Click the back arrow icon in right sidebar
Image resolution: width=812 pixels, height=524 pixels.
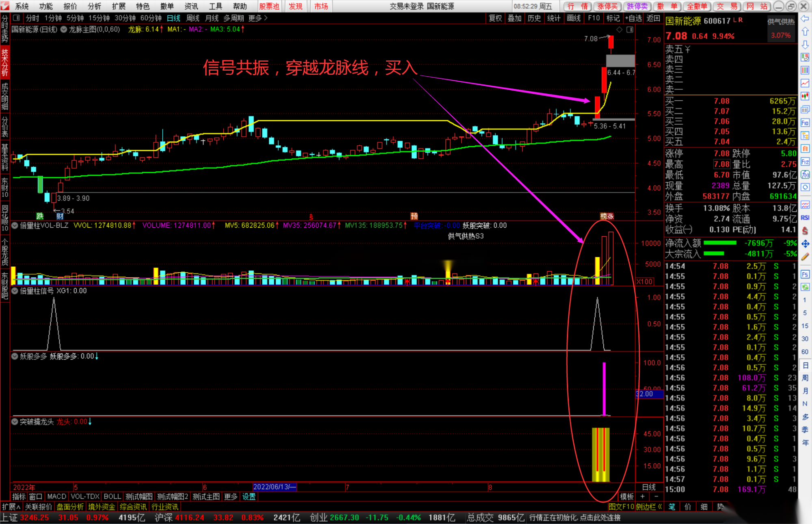(x=805, y=19)
